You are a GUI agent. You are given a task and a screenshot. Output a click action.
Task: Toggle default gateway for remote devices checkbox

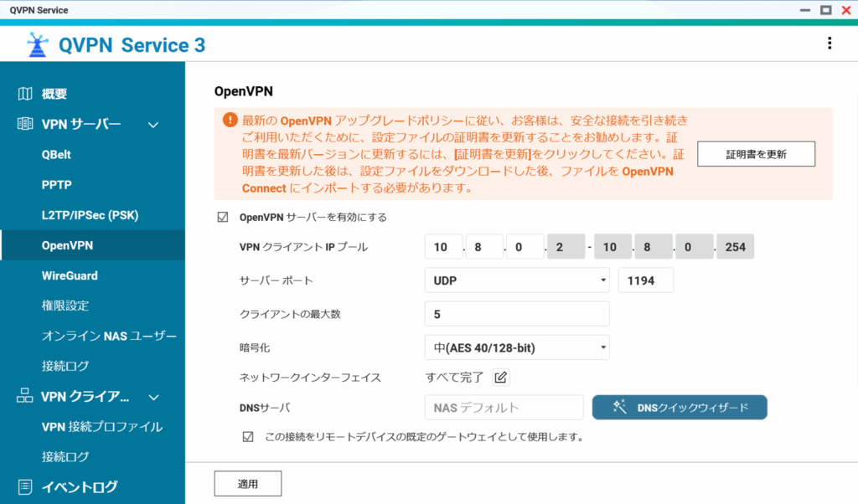point(248,437)
